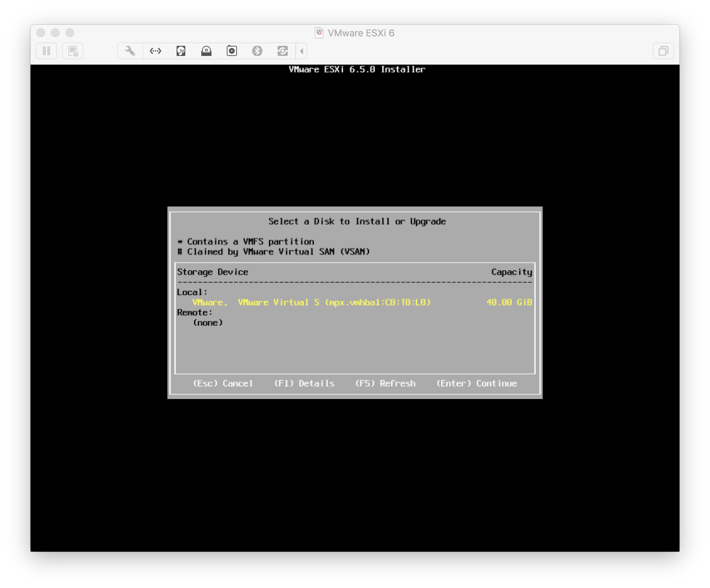Click the VMware ESXi 6 title text
Viewport: 710px width, 588px height.
coord(361,33)
